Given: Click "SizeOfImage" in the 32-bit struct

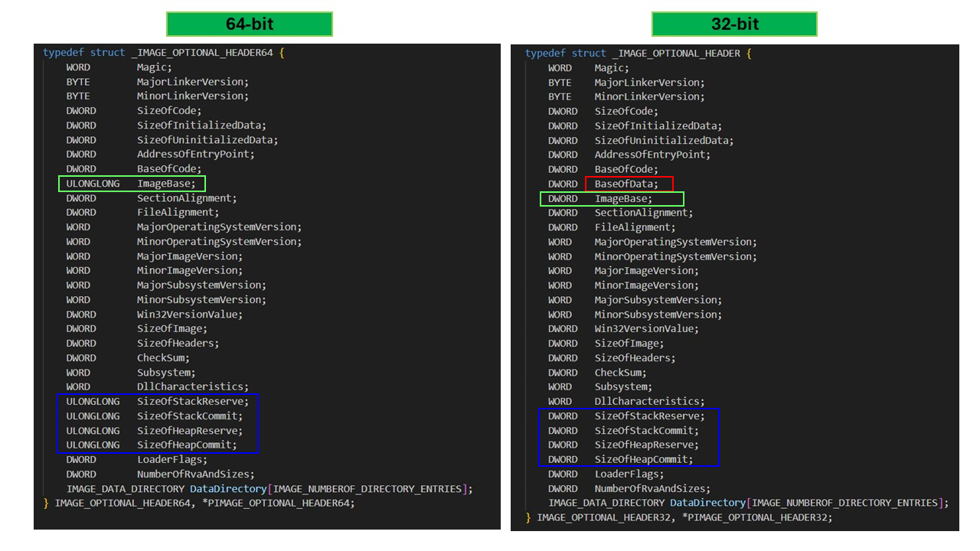Looking at the screenshot, I should tap(627, 344).
